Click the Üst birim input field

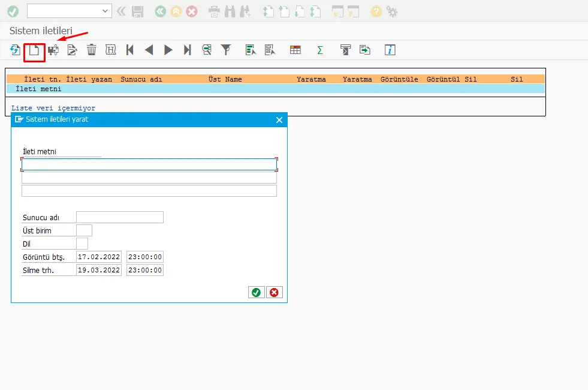[x=84, y=230]
